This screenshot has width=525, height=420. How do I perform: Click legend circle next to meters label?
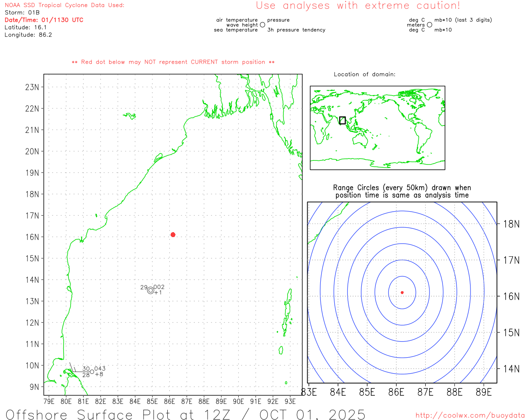429,25
